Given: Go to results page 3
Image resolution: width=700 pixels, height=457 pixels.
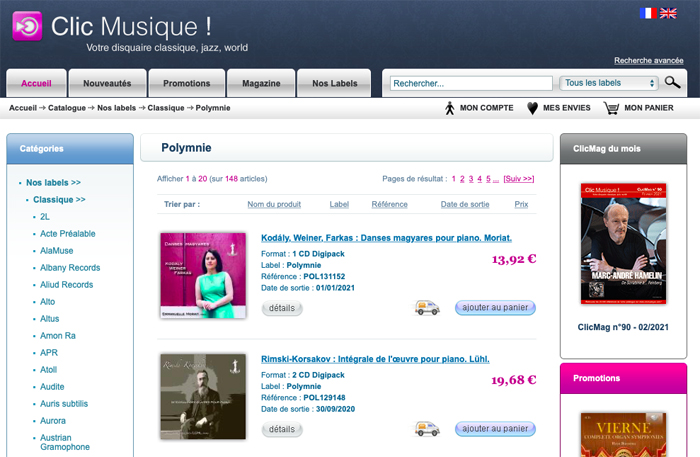Looking at the screenshot, I should coord(471,179).
